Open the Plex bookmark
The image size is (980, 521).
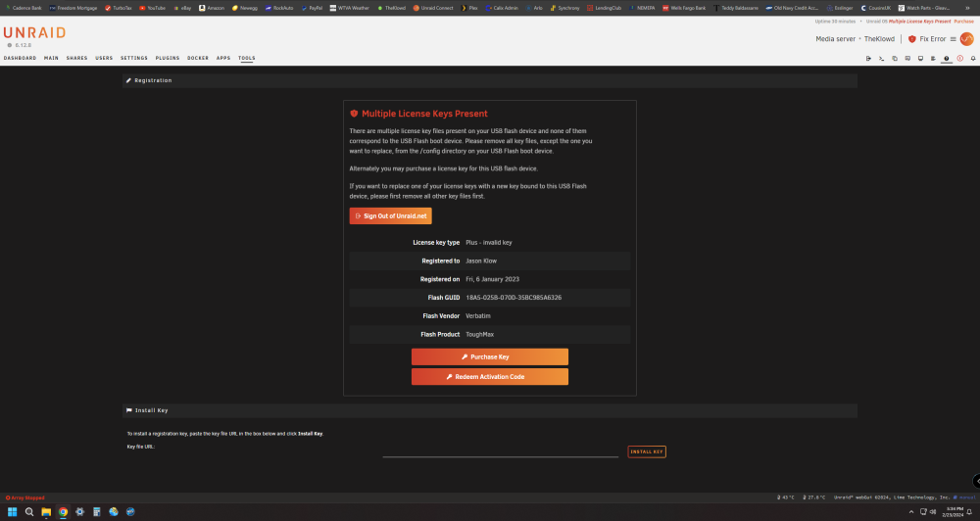469,8
